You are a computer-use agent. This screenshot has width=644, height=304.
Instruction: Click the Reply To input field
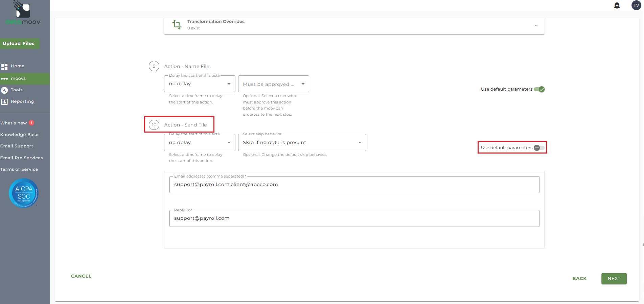[x=354, y=218]
